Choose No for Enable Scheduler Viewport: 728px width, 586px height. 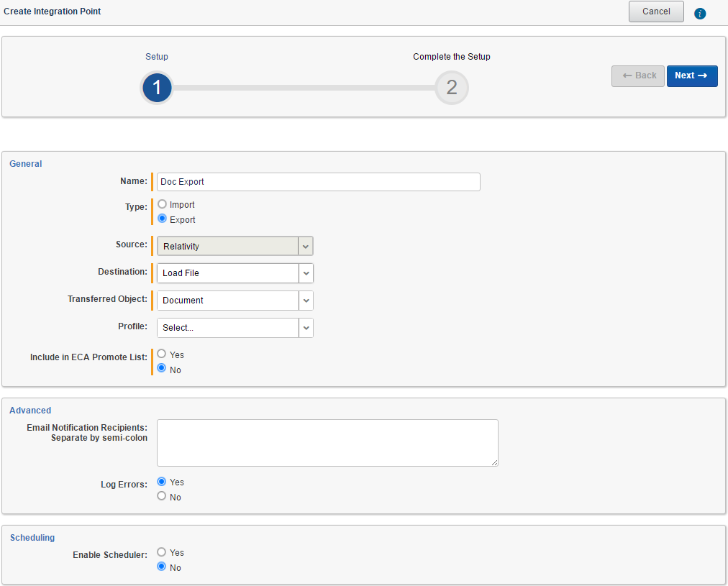click(x=161, y=567)
